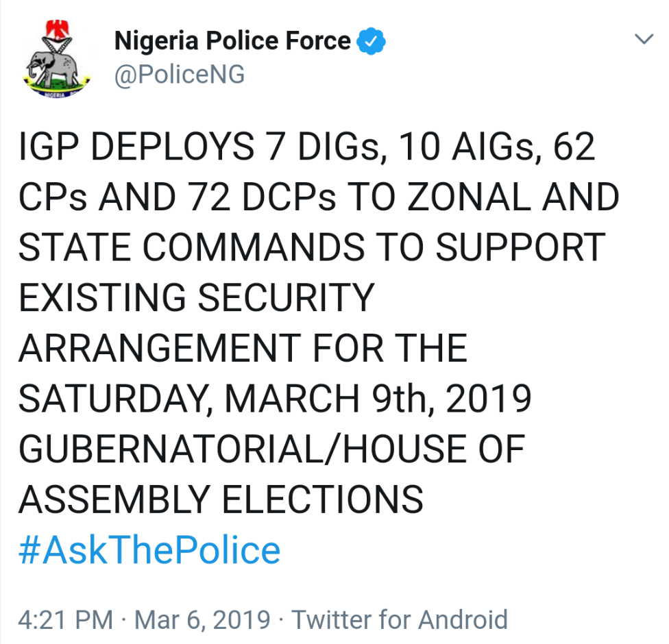
Task: Open the Nigeria Police Force display name
Action: click(x=232, y=42)
